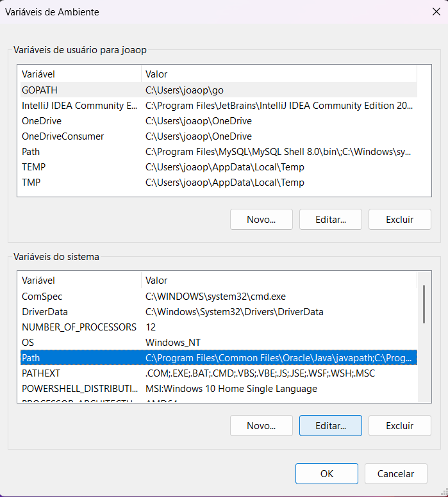Click Excluir under user variables

pos(399,219)
